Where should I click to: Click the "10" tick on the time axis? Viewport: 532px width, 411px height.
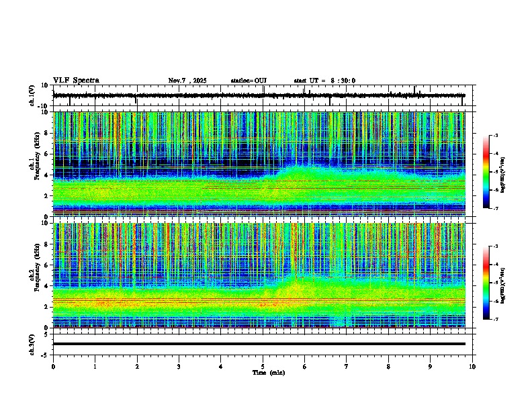(x=472, y=367)
